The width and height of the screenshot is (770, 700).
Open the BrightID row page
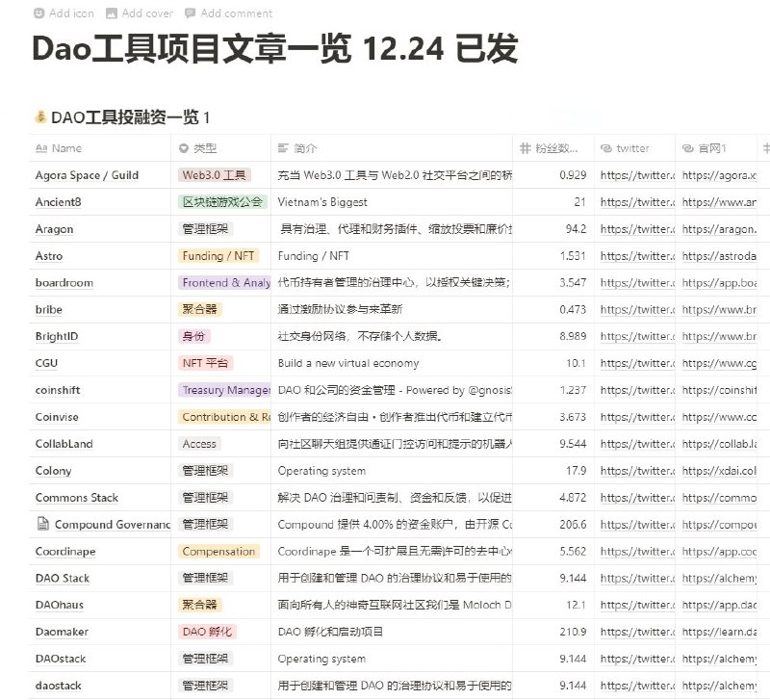[57, 336]
